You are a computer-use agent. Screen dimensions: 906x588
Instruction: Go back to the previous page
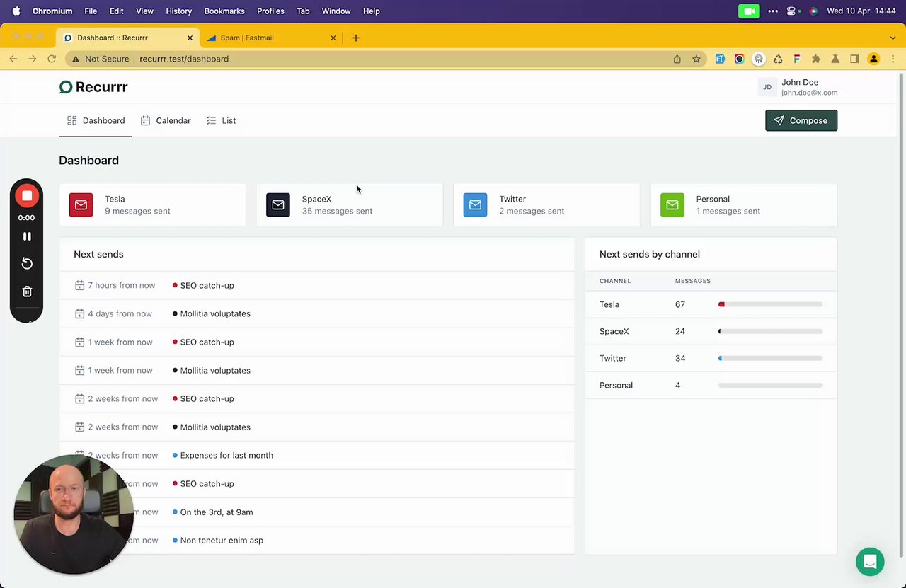pyautogui.click(x=13, y=59)
